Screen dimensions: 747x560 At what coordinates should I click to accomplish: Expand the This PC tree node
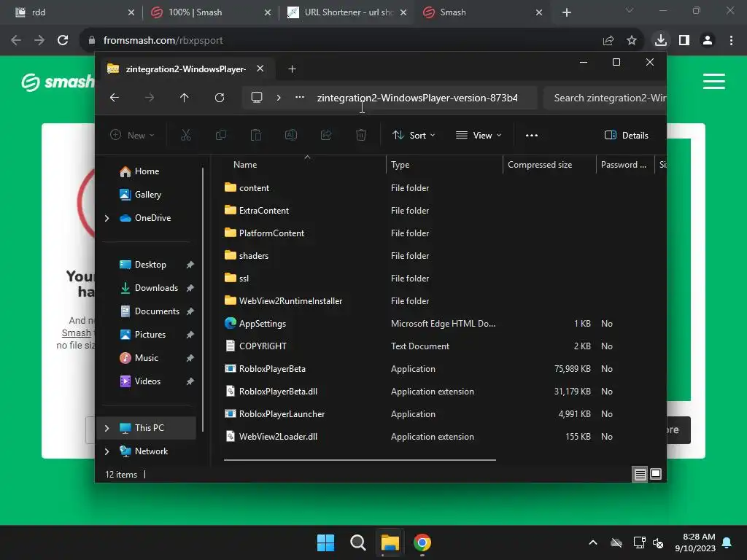107,428
